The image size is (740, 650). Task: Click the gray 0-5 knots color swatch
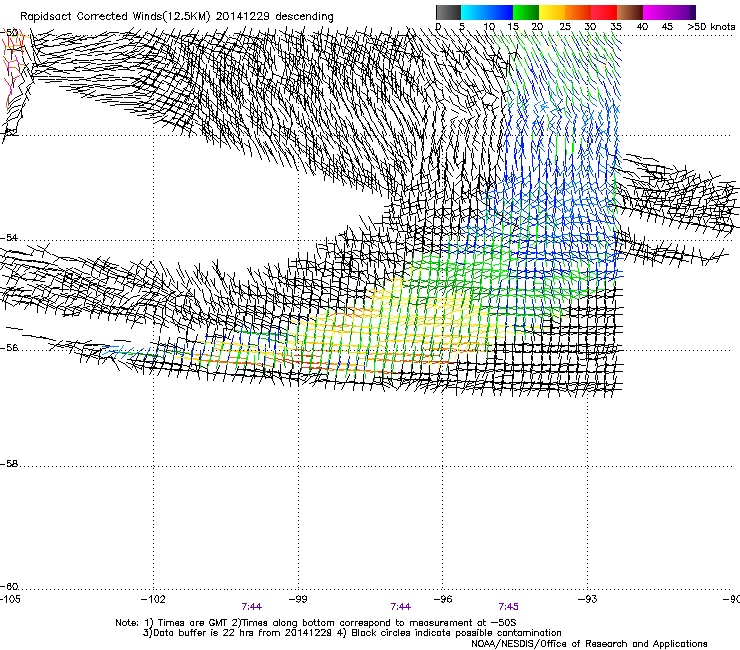tap(448, 12)
